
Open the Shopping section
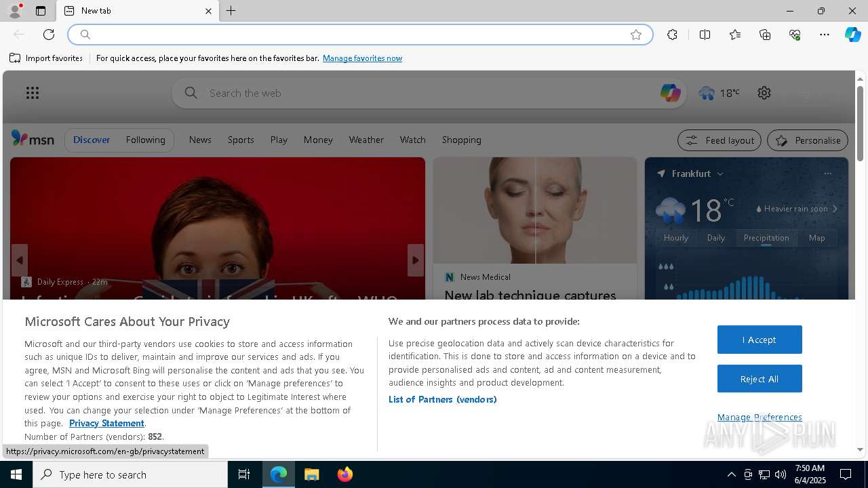[461, 140]
